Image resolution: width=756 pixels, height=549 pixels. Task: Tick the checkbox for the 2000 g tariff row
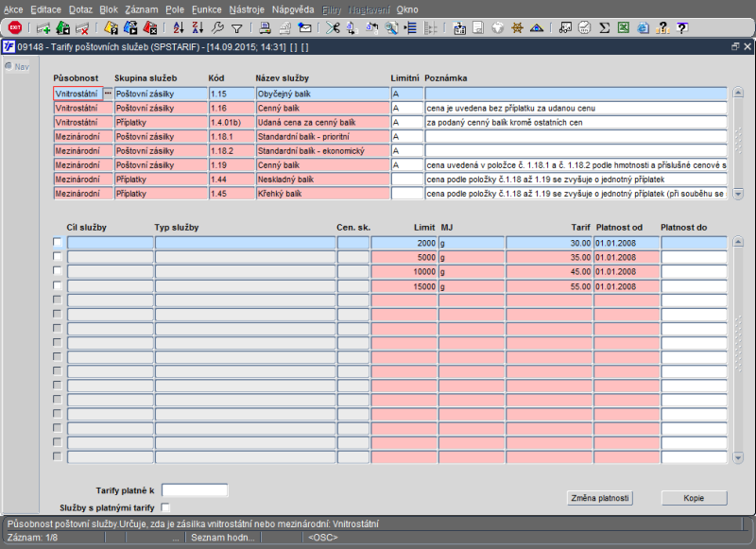point(58,243)
